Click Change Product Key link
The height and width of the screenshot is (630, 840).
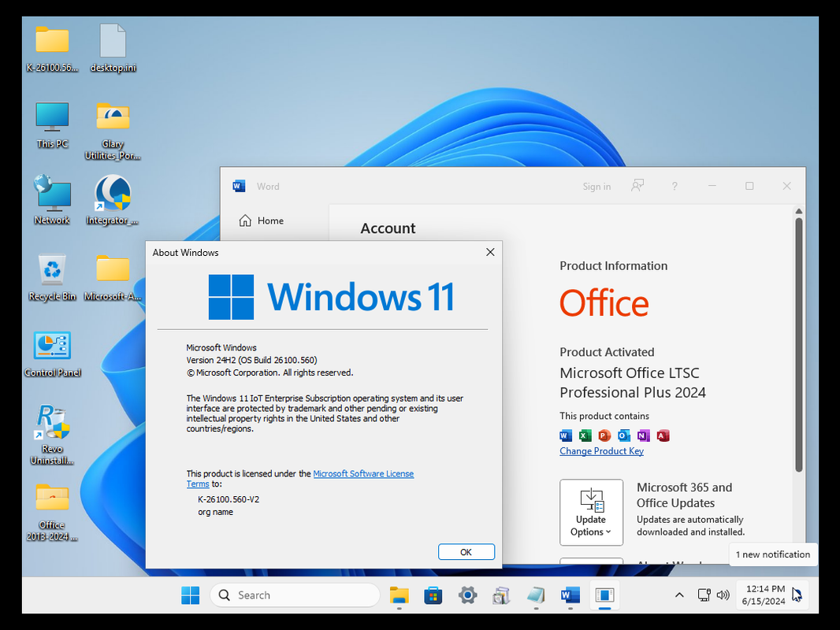[x=601, y=451]
